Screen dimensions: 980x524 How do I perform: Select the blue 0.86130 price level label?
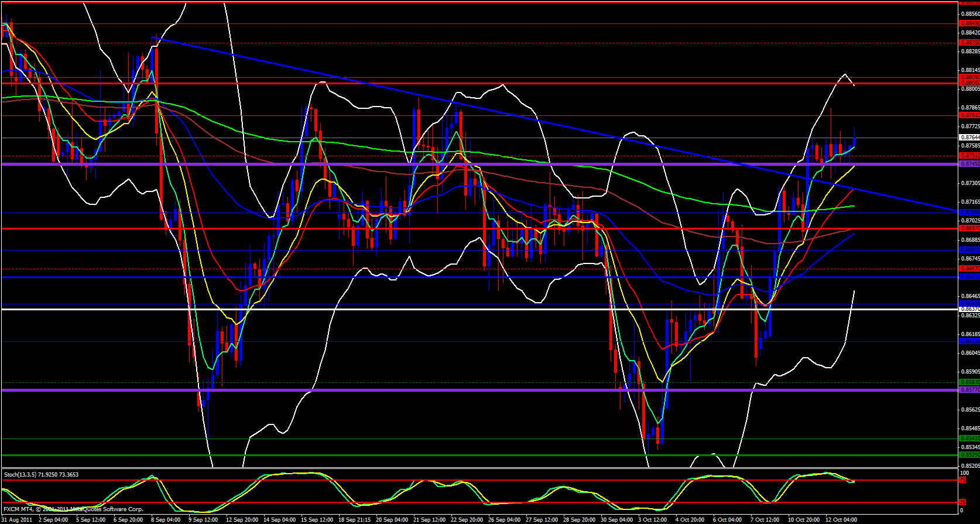pos(969,341)
